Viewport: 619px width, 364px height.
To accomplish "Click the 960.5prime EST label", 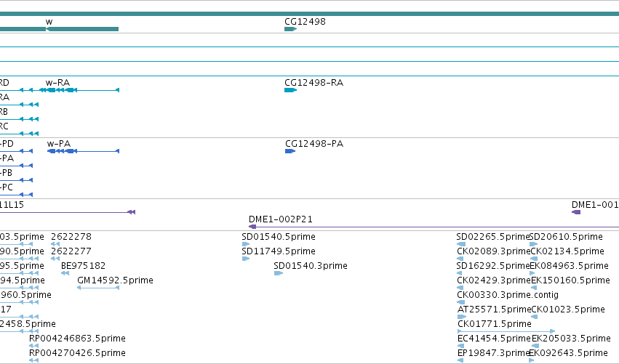I will 25,295.
